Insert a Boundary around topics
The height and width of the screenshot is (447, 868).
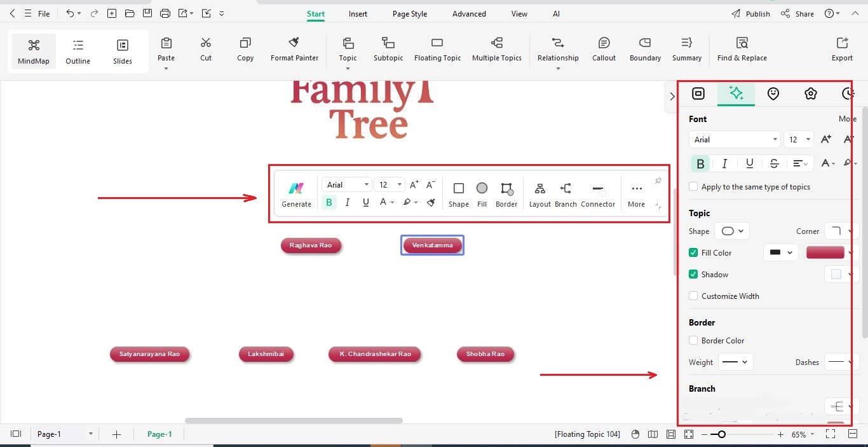coord(644,51)
